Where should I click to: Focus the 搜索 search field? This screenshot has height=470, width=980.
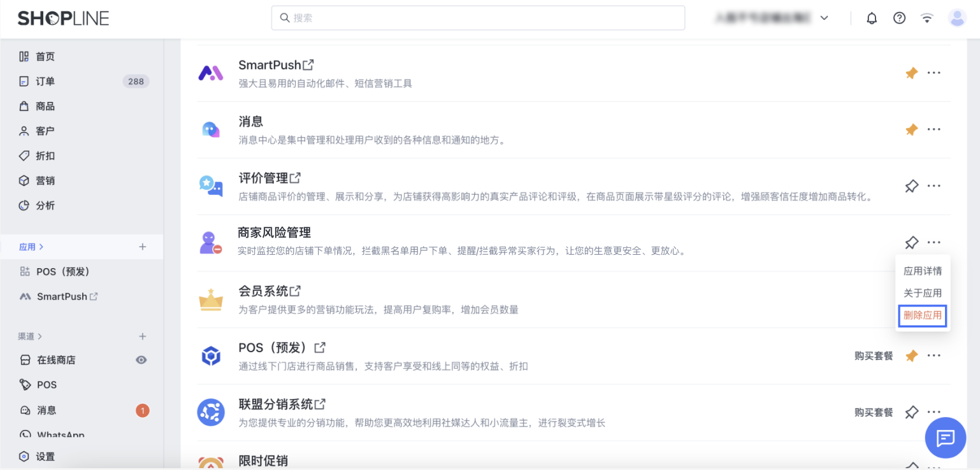[x=478, y=18]
